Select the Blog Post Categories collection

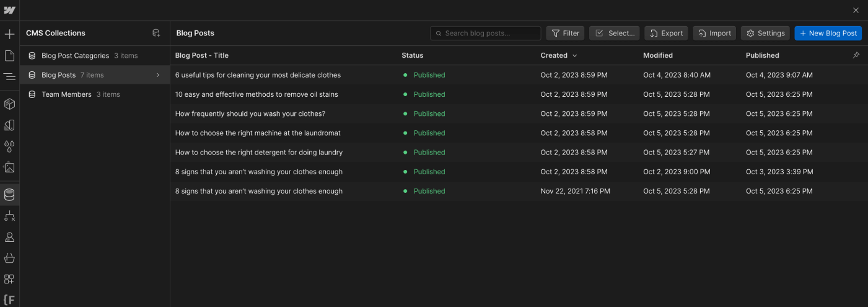pyautogui.click(x=75, y=56)
